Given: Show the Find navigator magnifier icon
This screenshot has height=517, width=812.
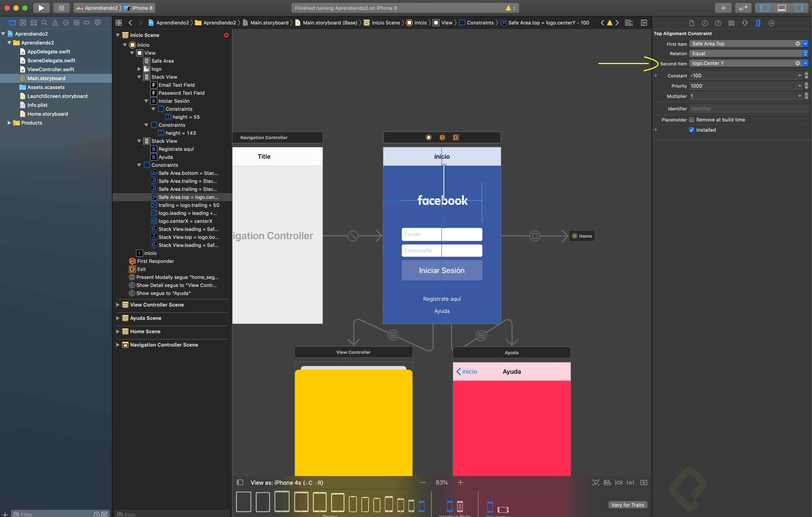Looking at the screenshot, I should [44, 23].
